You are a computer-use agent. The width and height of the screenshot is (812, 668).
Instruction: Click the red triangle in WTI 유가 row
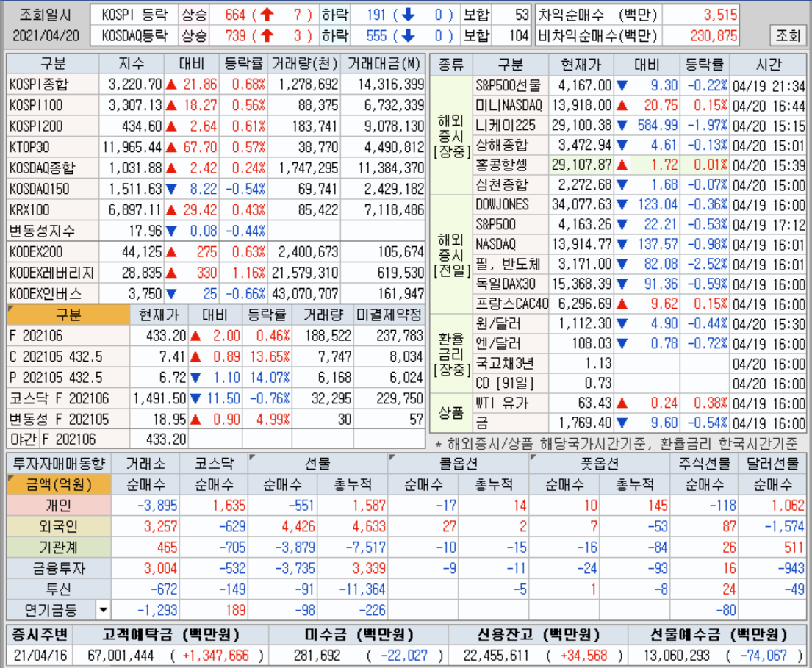tap(622, 403)
